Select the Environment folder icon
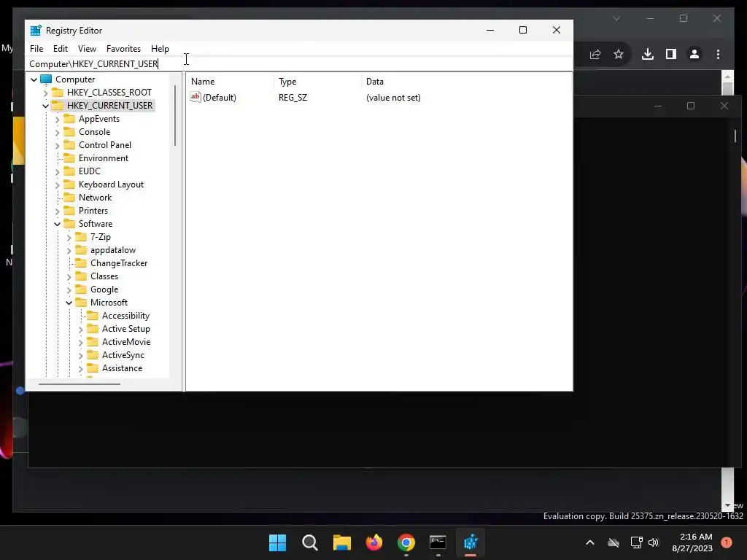747x560 pixels. pyautogui.click(x=69, y=157)
